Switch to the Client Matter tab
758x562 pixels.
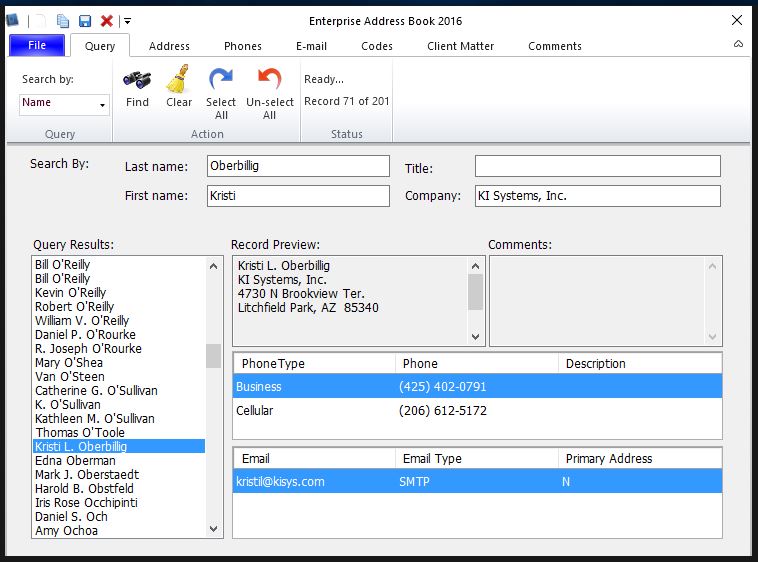coord(460,46)
